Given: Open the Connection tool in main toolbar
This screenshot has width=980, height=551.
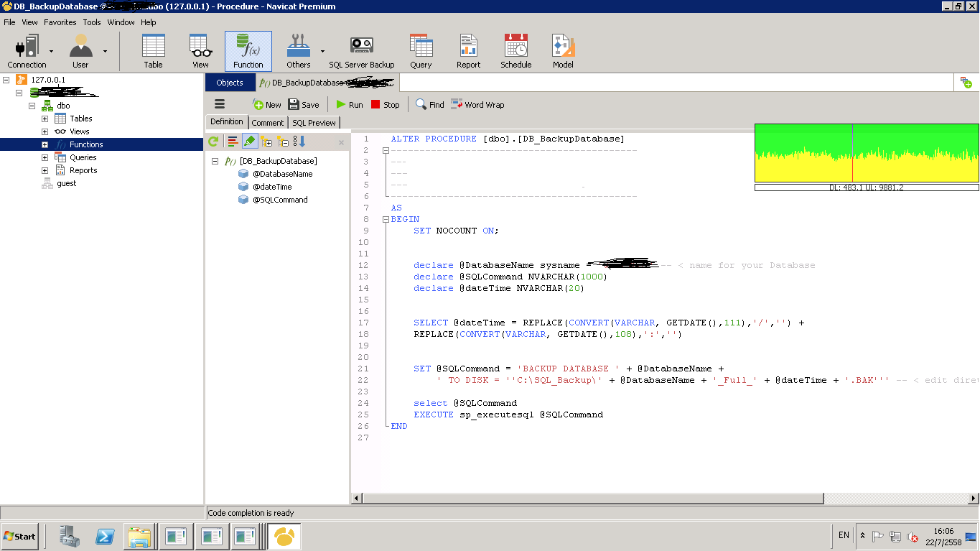Looking at the screenshot, I should [x=27, y=51].
